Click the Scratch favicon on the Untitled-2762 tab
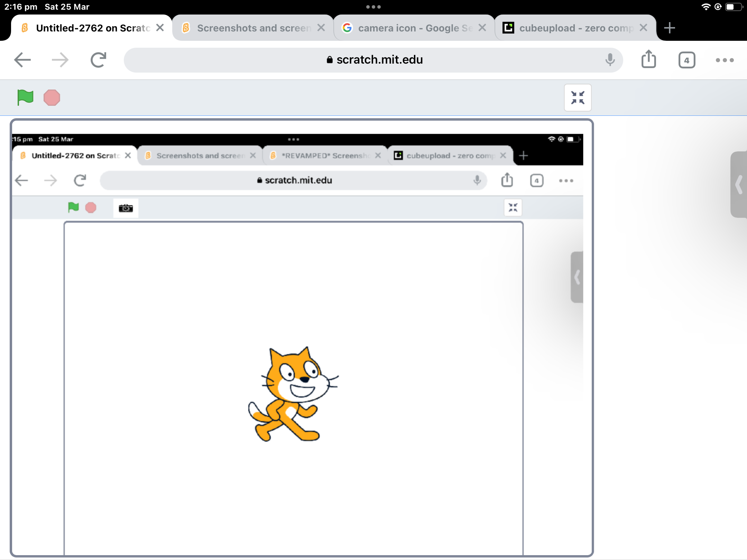This screenshot has height=560, width=747. click(x=24, y=27)
